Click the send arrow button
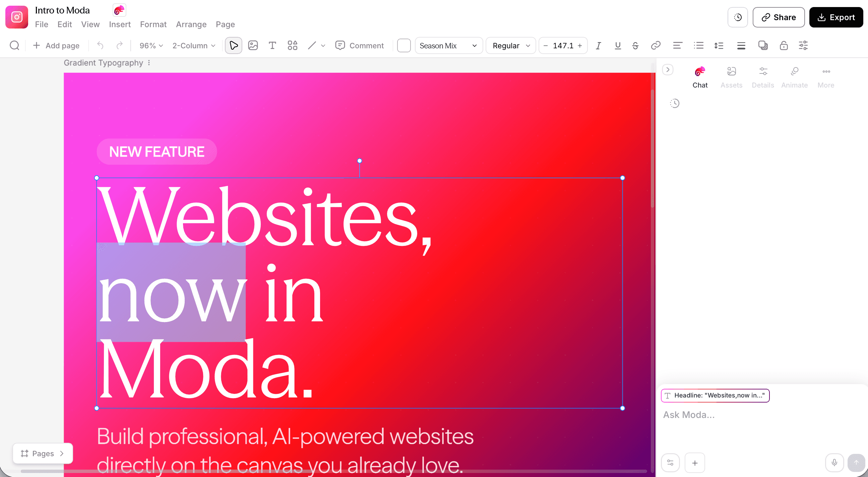Screen dimensions: 868x477 tap(856, 463)
